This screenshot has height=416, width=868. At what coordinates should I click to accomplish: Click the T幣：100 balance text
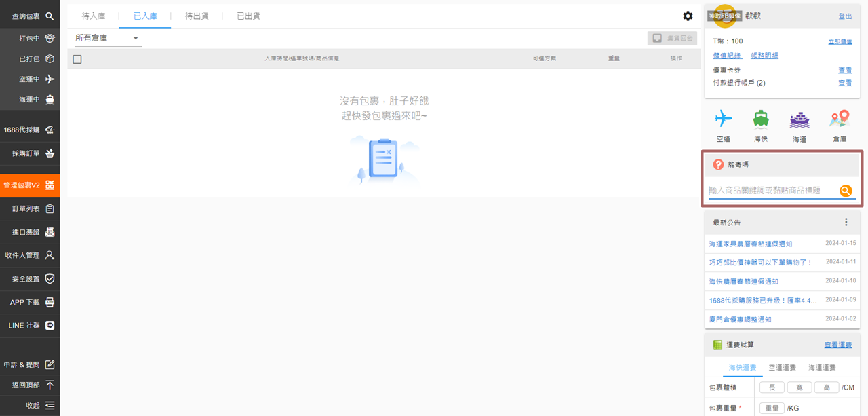[728, 41]
